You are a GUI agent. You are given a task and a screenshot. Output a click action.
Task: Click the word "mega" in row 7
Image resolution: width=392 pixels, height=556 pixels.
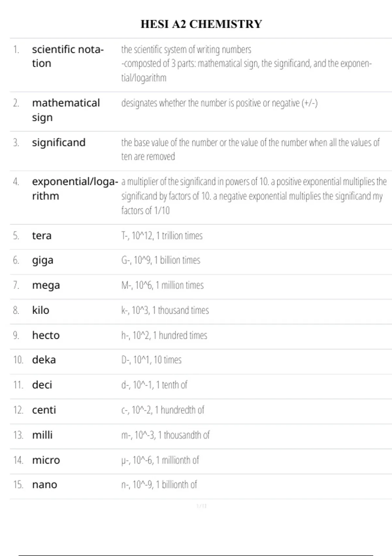pos(46,286)
